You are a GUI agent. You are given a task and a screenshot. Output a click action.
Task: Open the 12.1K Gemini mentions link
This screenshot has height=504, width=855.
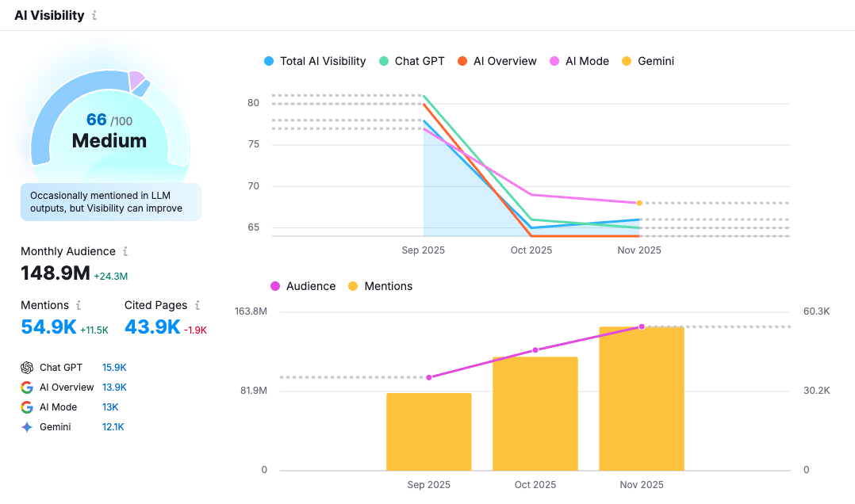113,426
